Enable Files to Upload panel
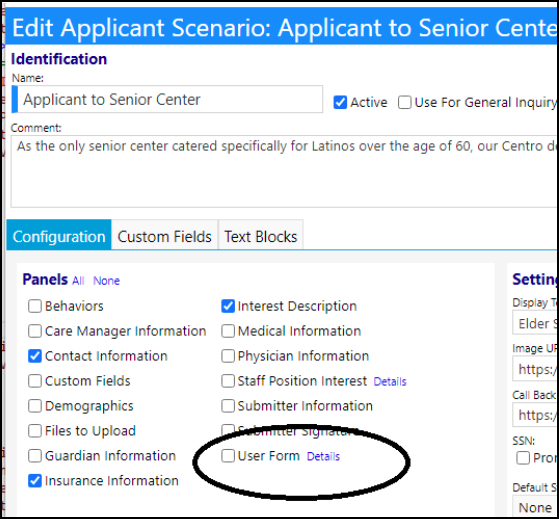559x519 pixels. tap(35, 431)
